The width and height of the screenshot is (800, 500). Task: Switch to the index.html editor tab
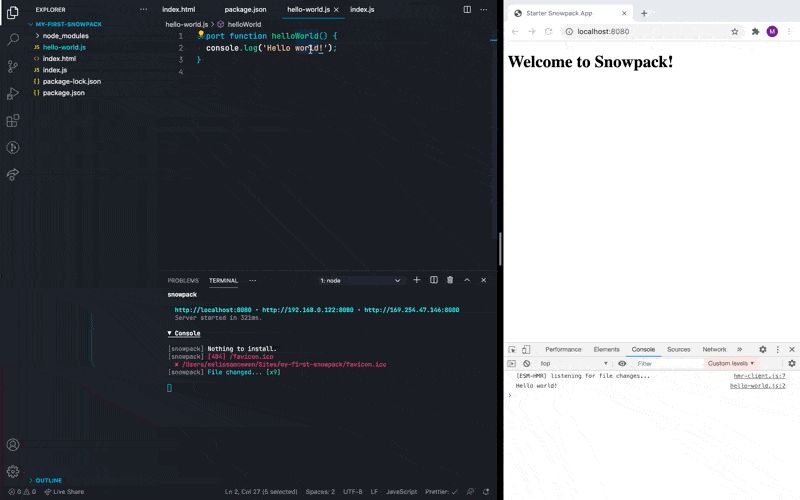click(x=178, y=9)
